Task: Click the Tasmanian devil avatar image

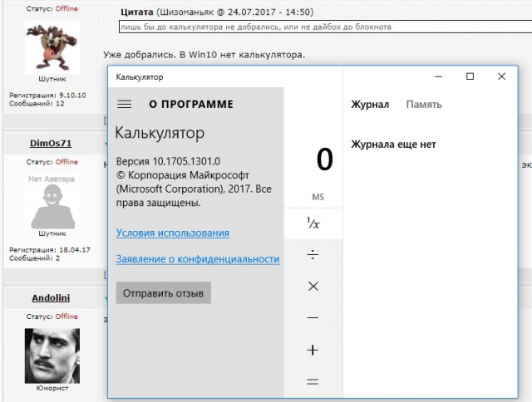Action: [x=52, y=47]
